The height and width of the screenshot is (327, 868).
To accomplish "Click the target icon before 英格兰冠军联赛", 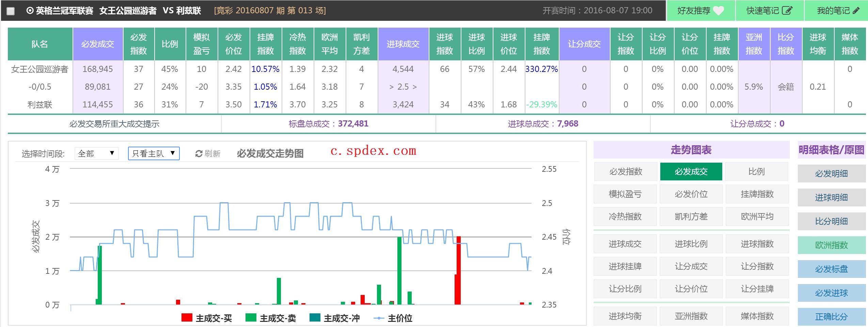I will pyautogui.click(x=30, y=10).
